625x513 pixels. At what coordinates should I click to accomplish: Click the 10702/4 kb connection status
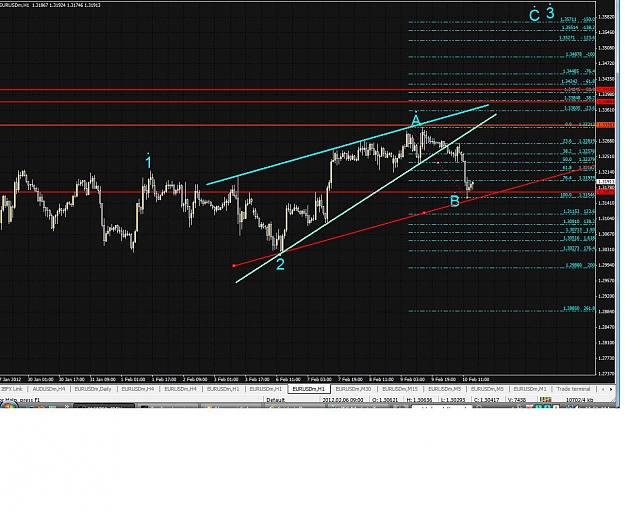point(580,400)
